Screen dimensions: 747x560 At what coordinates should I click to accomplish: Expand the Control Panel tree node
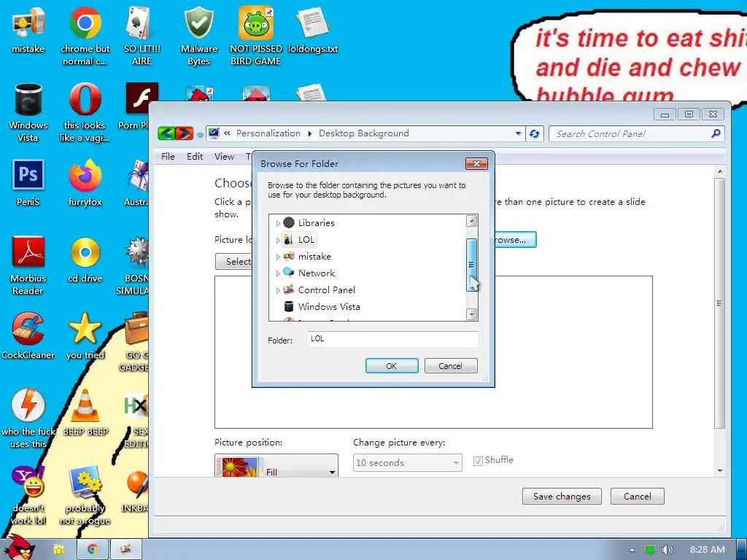pyautogui.click(x=278, y=290)
